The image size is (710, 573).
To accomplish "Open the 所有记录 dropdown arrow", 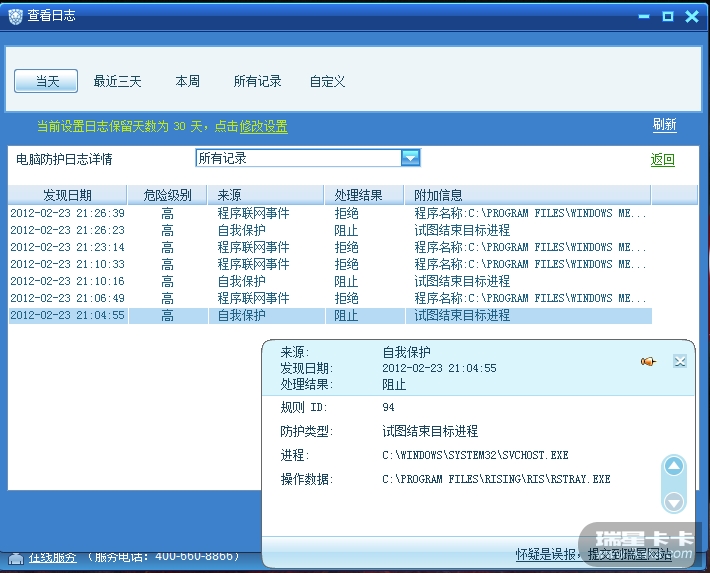I will pos(410,158).
